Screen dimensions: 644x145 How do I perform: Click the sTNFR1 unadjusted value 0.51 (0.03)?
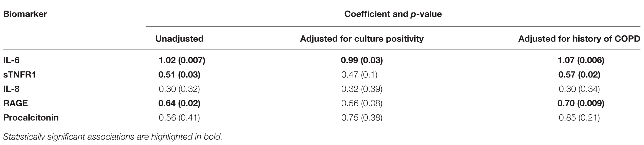[x=179, y=75]
